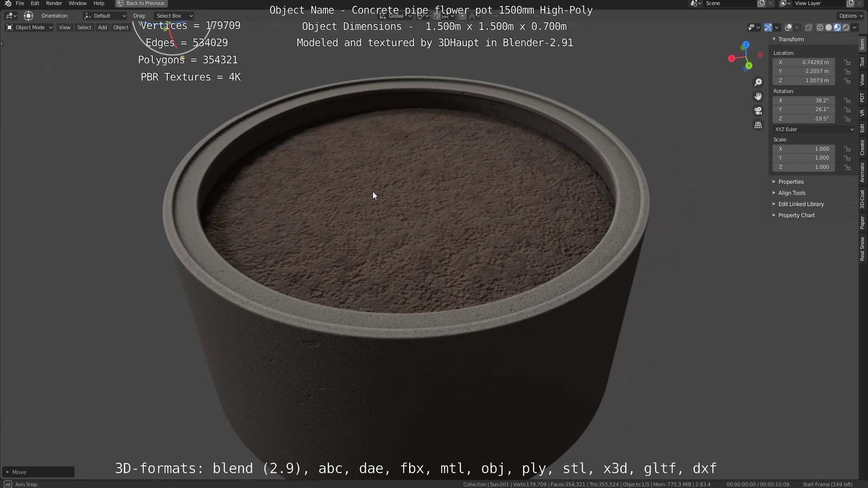This screenshot has width=868, height=488.
Task: Open the File menu
Action: tap(20, 3)
